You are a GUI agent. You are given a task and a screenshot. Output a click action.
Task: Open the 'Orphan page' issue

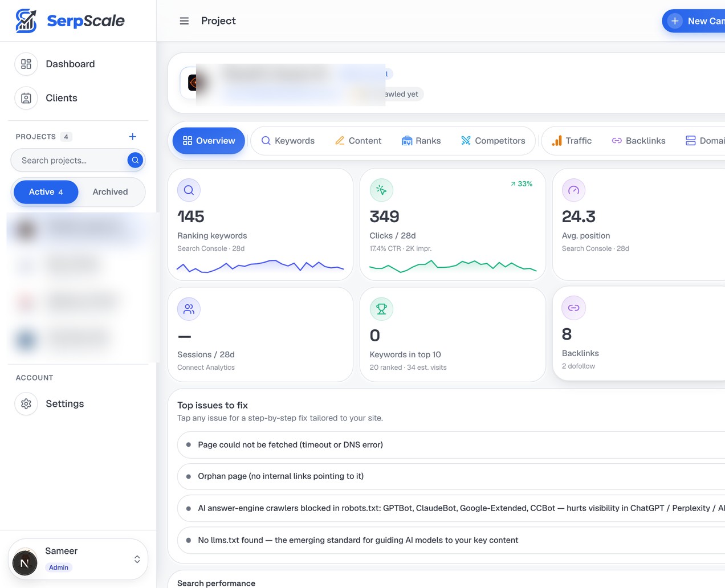[x=451, y=476]
